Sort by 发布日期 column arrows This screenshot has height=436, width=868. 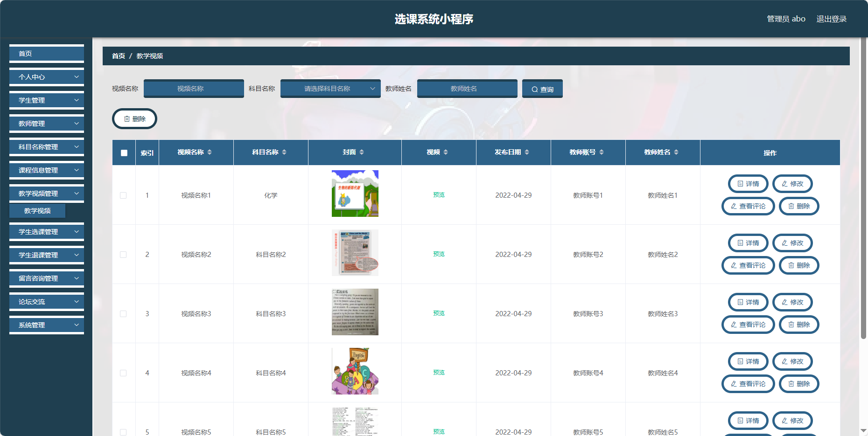pyautogui.click(x=527, y=152)
